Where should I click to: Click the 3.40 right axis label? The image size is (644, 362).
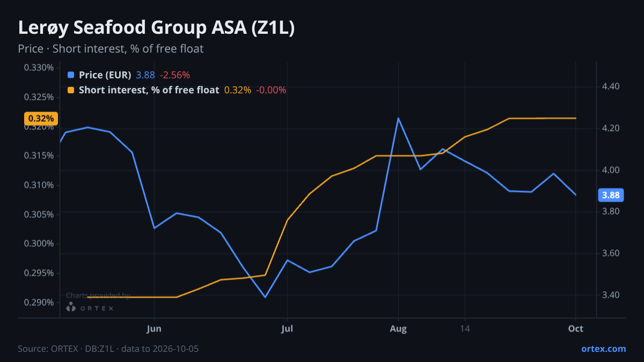tap(611, 295)
